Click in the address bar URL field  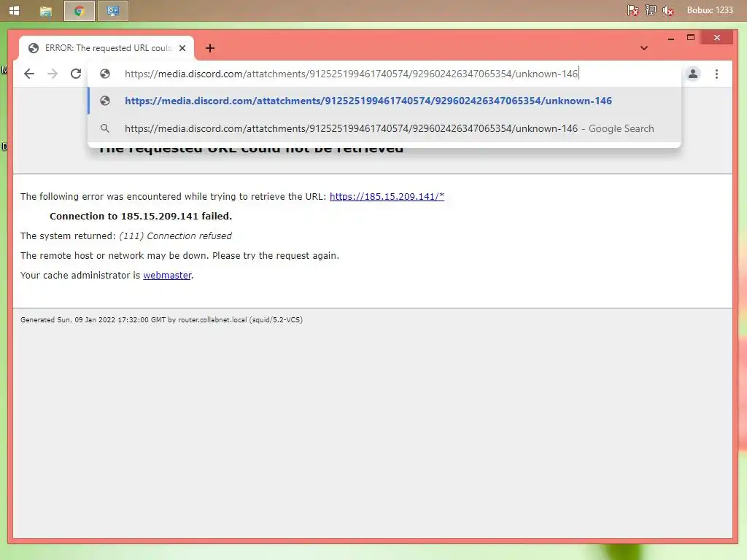[352, 74]
